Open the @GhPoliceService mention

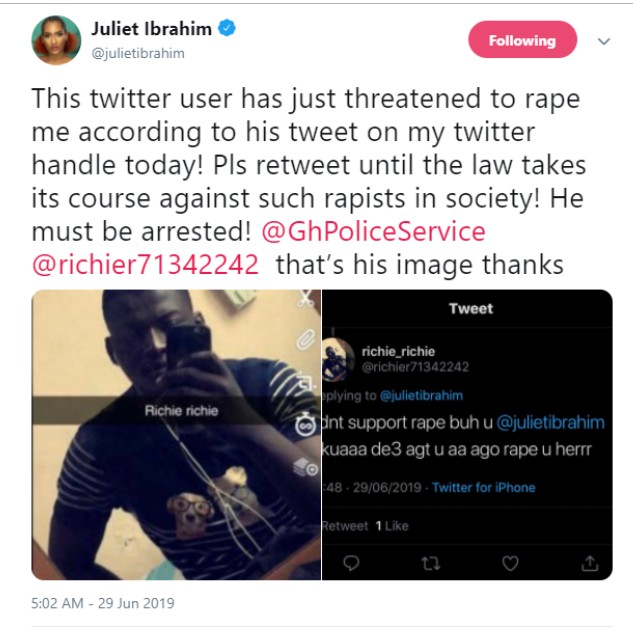pyautogui.click(x=373, y=232)
